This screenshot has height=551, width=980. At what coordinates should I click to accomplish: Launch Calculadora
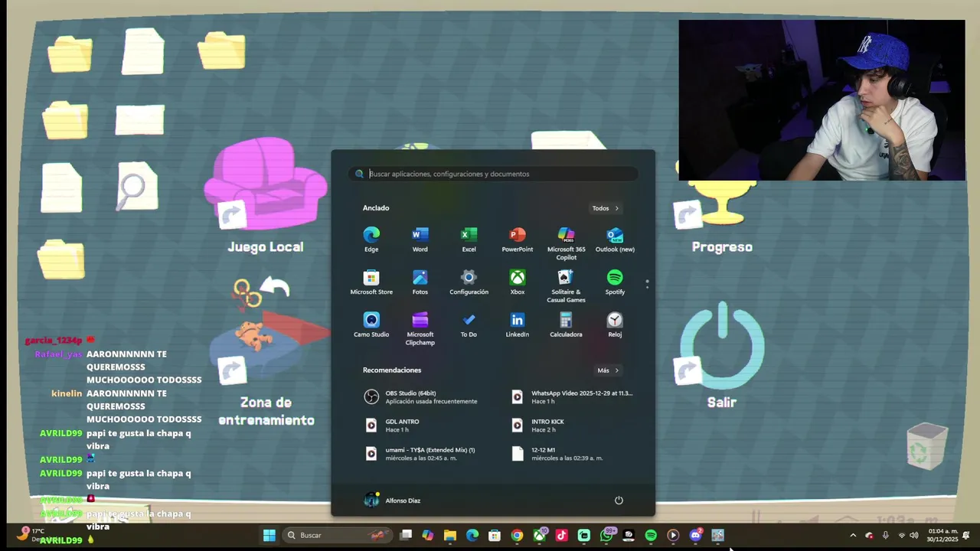click(x=566, y=325)
